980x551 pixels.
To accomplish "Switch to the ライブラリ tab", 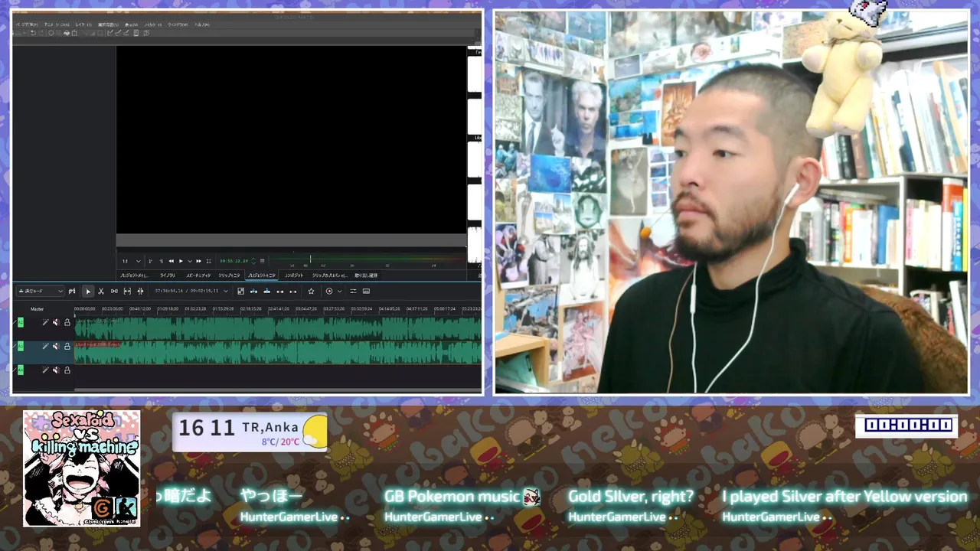I will tap(168, 275).
